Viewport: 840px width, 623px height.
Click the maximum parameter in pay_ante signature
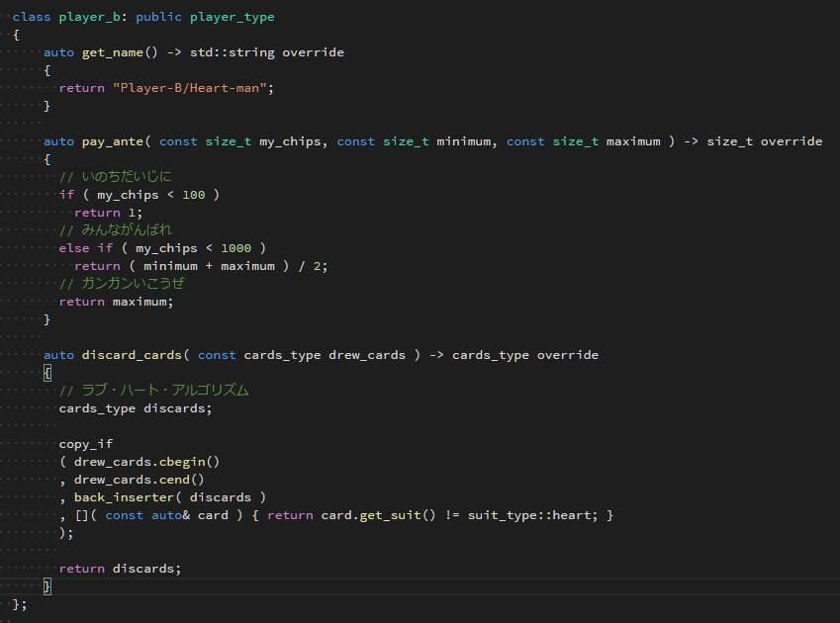coord(633,141)
